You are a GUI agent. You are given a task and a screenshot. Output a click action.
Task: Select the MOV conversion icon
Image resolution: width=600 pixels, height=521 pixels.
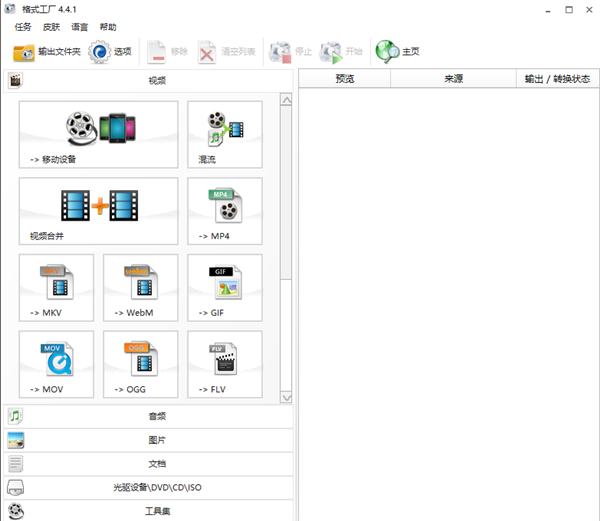click(x=56, y=364)
